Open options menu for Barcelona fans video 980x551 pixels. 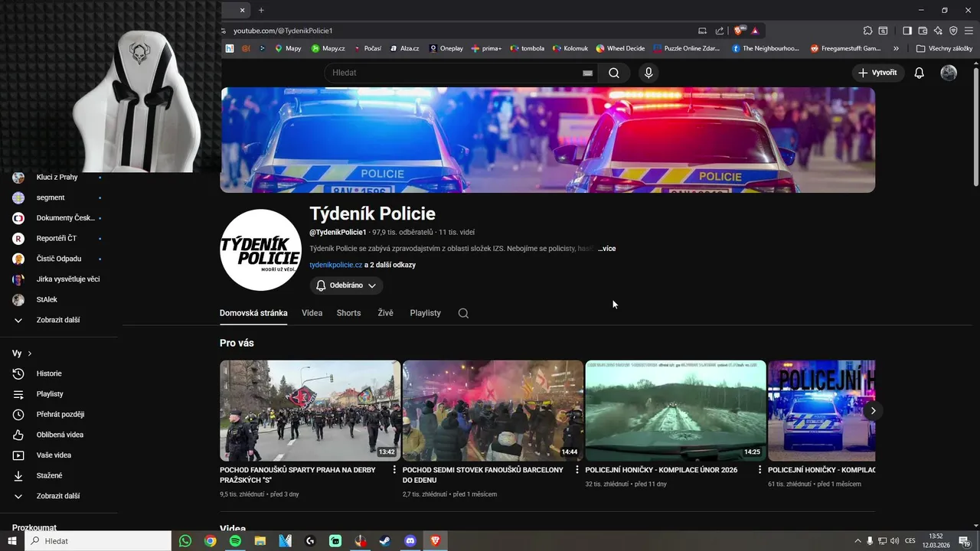click(577, 470)
